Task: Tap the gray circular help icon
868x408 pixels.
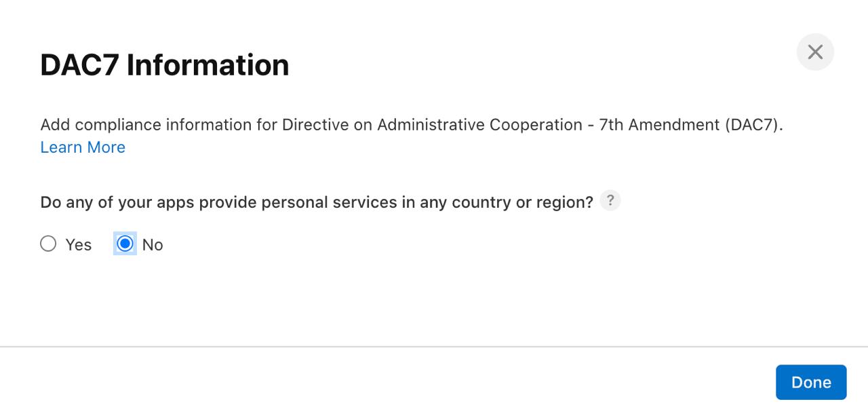Action: 610,201
